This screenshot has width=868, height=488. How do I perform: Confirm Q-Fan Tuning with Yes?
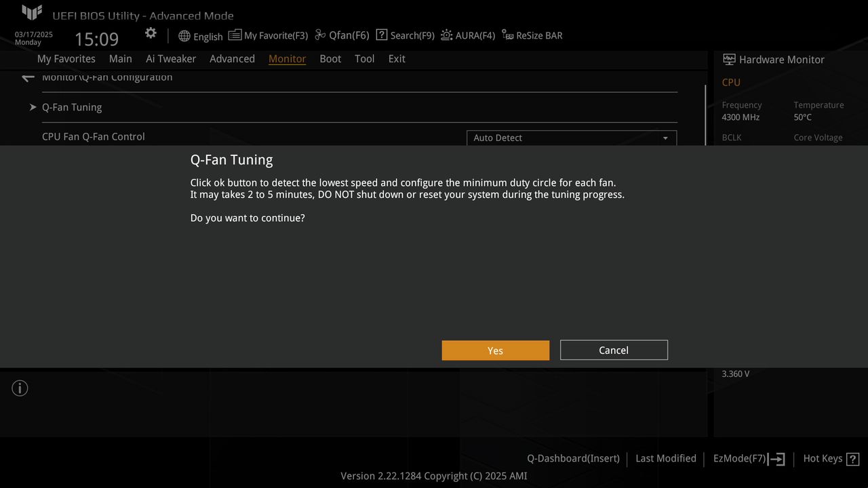tap(496, 350)
